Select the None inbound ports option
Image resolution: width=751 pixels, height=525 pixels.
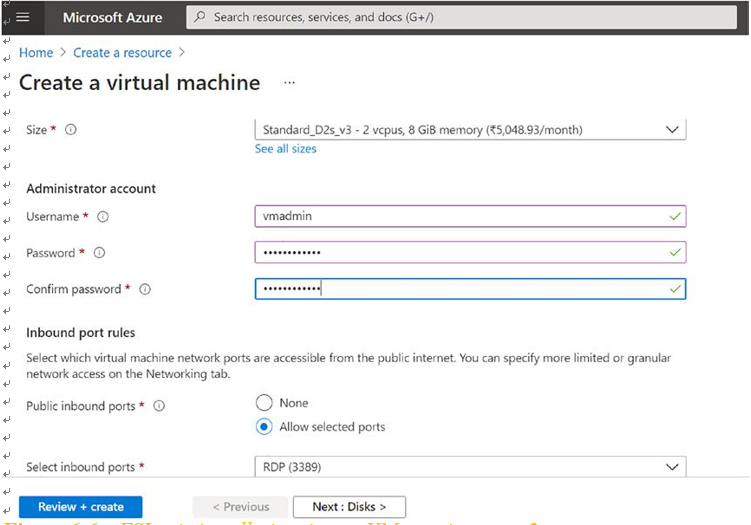pos(264,402)
